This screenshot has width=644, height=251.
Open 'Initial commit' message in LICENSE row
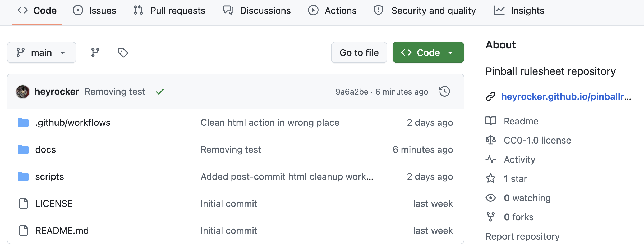click(x=229, y=204)
